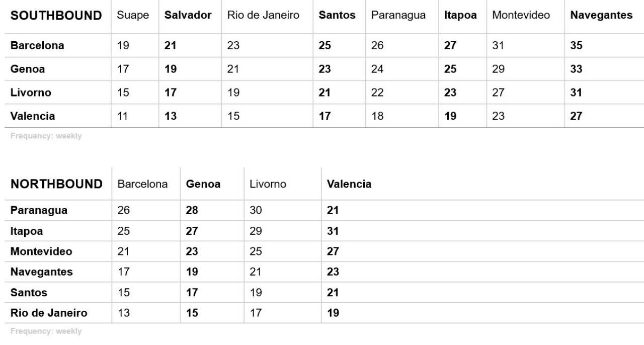Click the Livorno column header in Northbound
The width and height of the screenshot is (644, 345).
[268, 184]
